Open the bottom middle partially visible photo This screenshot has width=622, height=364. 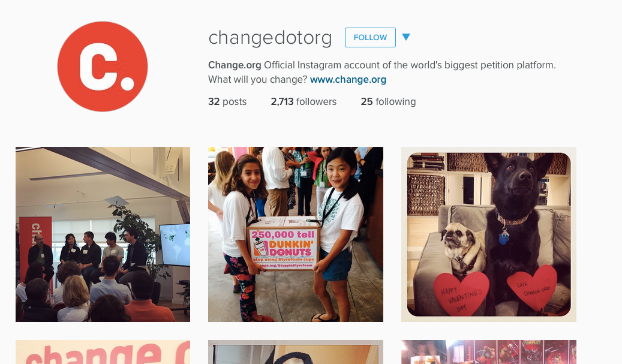pyautogui.click(x=296, y=352)
